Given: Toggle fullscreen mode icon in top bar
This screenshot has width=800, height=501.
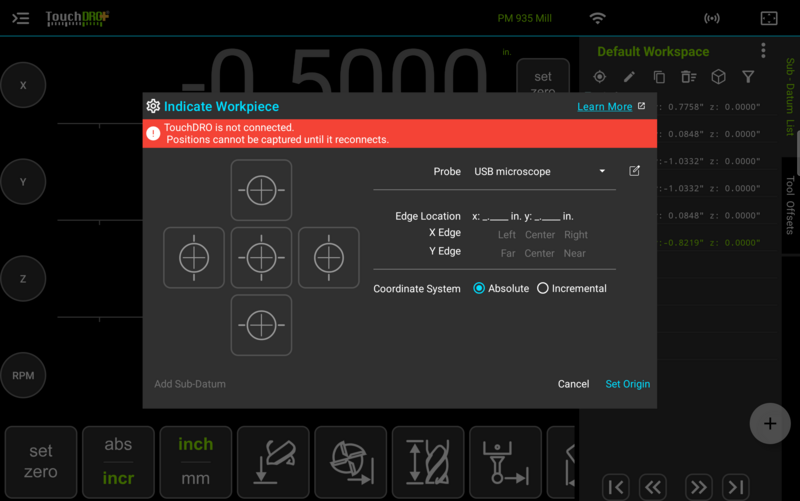Looking at the screenshot, I should point(769,18).
